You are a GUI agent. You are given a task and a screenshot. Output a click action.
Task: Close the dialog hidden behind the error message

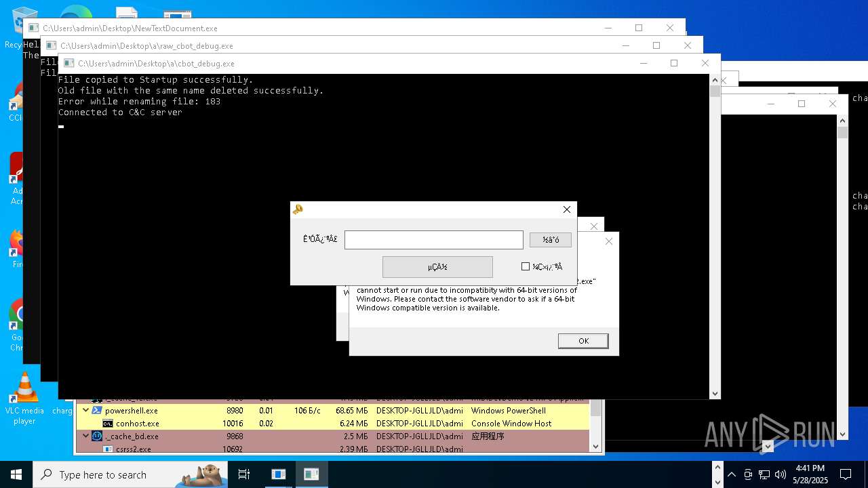(594, 226)
